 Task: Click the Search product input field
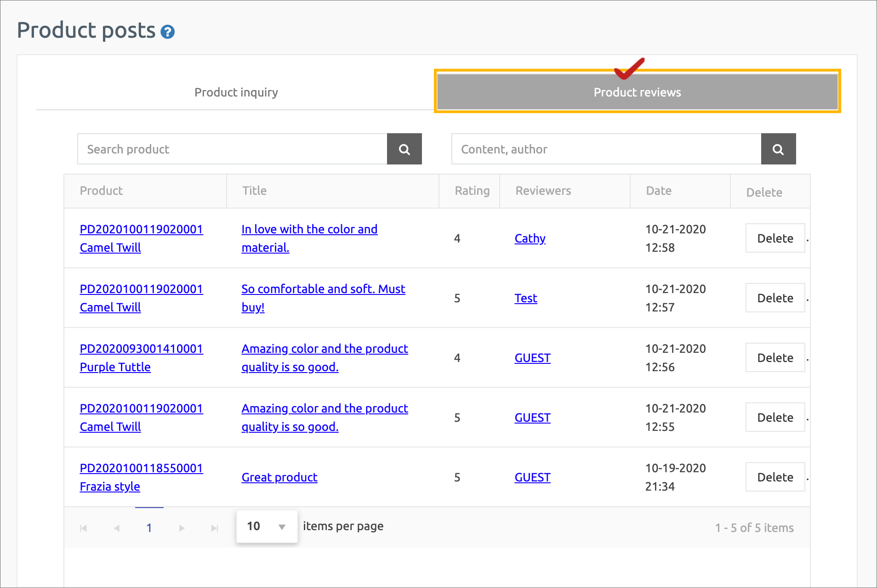tap(232, 149)
